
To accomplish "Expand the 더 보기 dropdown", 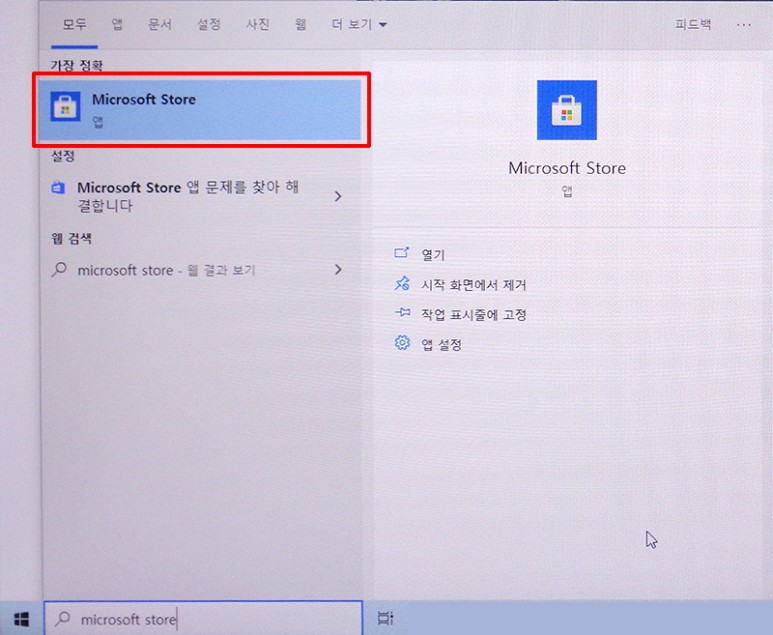I will [x=358, y=24].
